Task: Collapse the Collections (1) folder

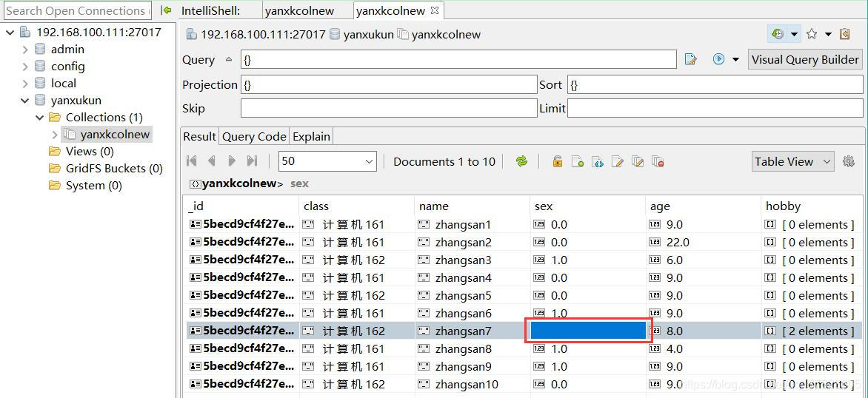Action: click(x=39, y=117)
